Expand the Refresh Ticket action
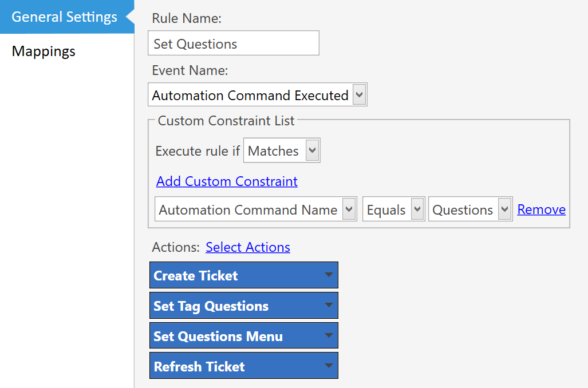This screenshot has width=588, height=388. click(x=243, y=365)
